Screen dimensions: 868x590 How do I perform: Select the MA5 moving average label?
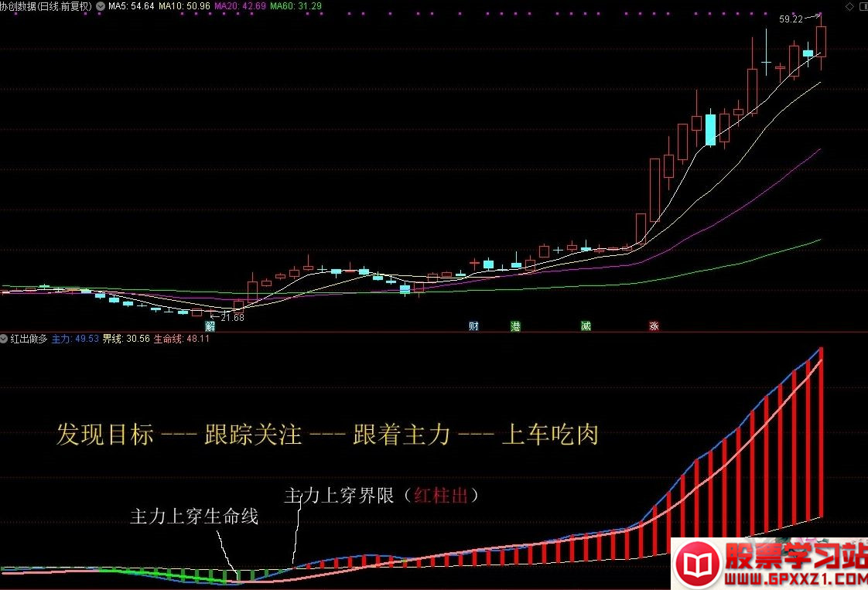[x=131, y=6]
